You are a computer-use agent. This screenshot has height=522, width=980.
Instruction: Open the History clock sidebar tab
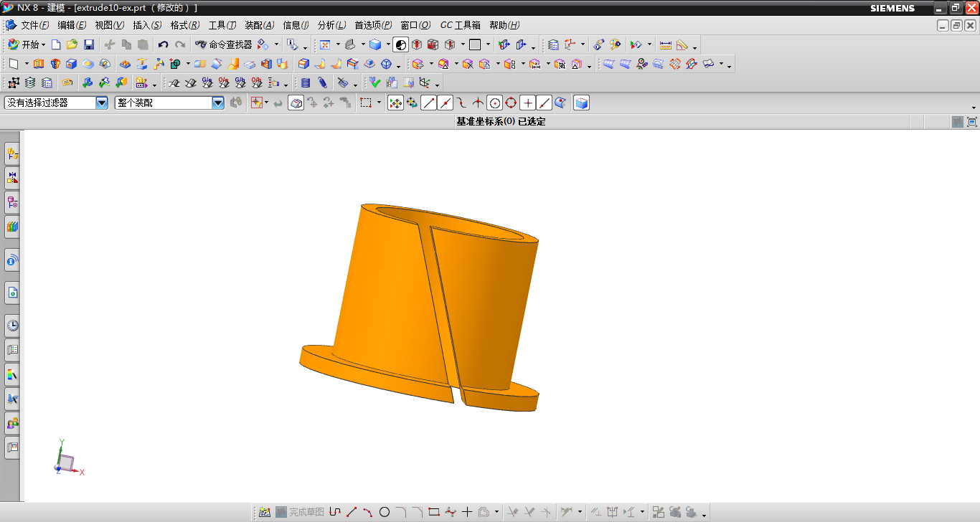pos(12,326)
